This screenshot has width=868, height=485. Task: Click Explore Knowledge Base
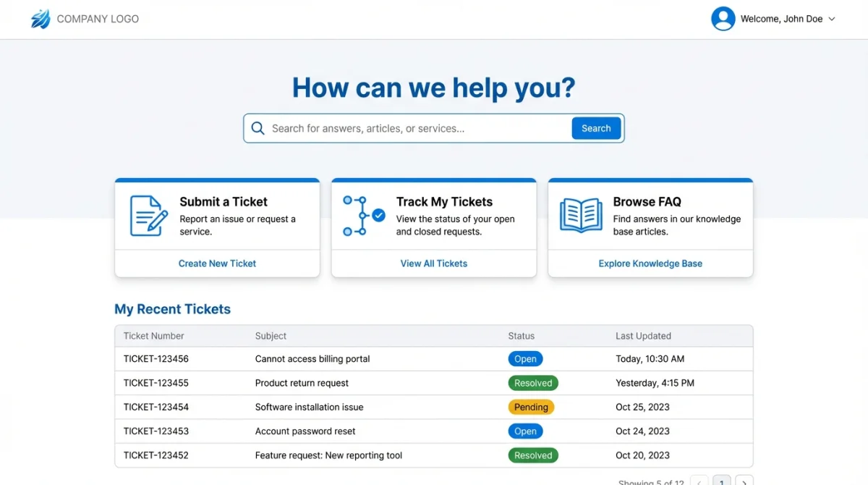click(650, 263)
